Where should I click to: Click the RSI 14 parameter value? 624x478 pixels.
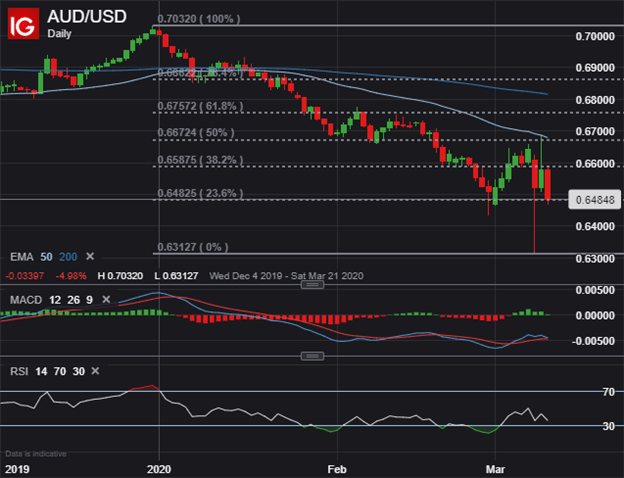[41, 371]
